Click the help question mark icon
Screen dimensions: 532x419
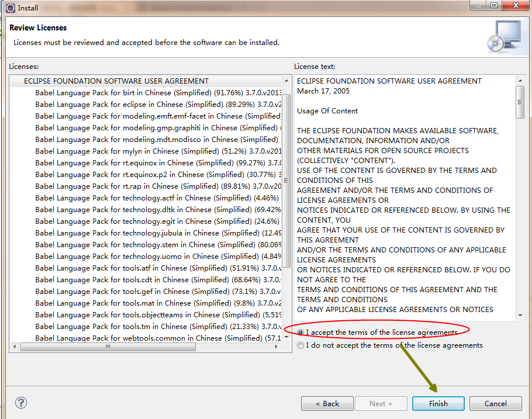[21, 403]
